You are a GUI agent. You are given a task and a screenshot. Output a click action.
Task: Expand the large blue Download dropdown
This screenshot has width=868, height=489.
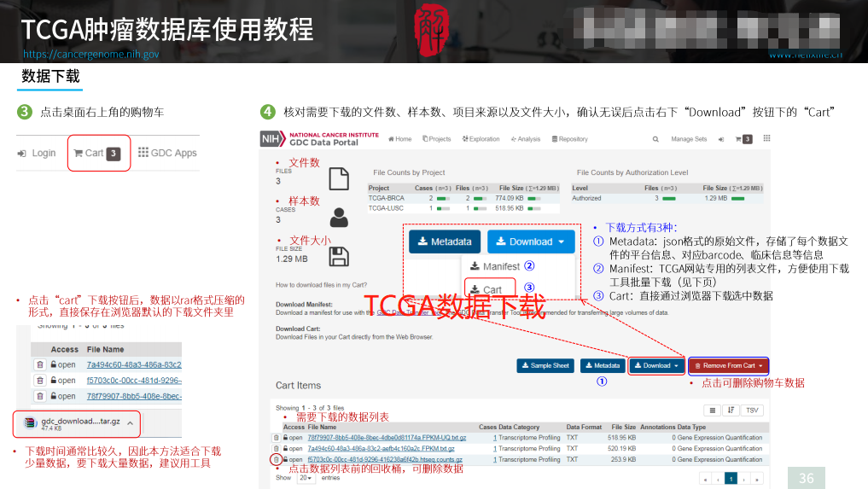point(531,242)
